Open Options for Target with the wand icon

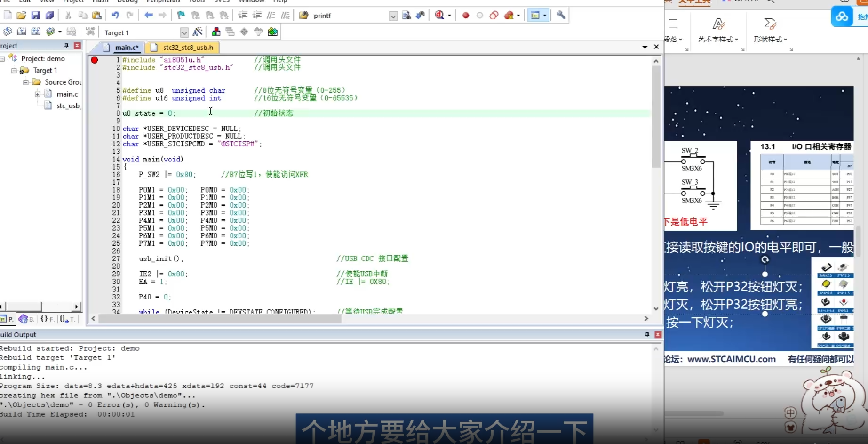[198, 32]
